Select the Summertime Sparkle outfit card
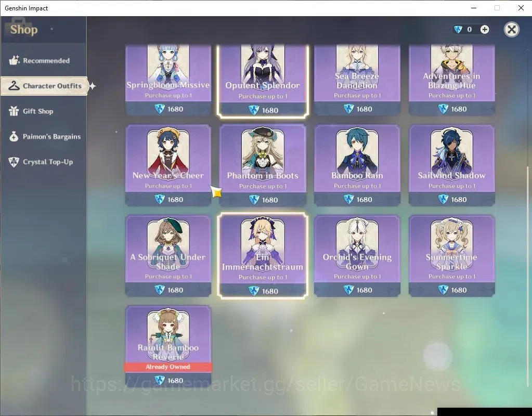 (x=451, y=256)
